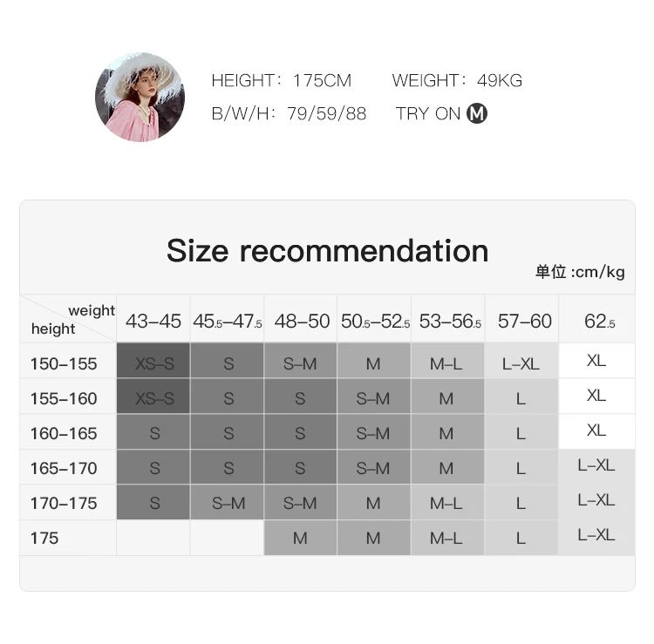Click the WEIGHT: 49KG text

[x=457, y=80]
